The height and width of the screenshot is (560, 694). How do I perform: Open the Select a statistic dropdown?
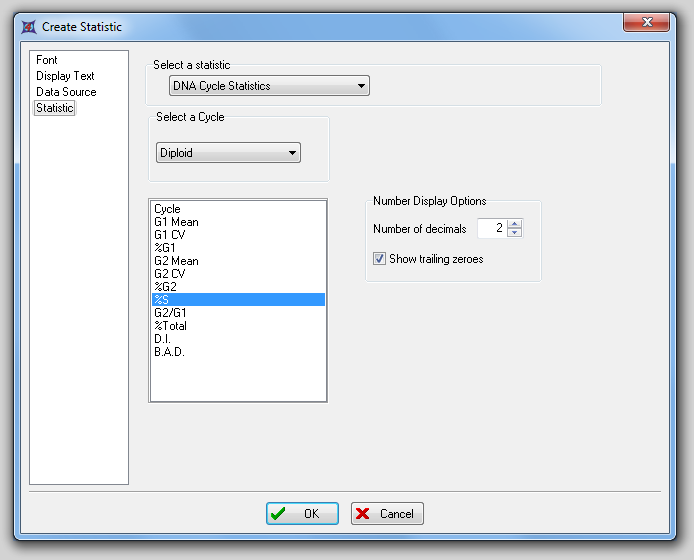pos(269,86)
